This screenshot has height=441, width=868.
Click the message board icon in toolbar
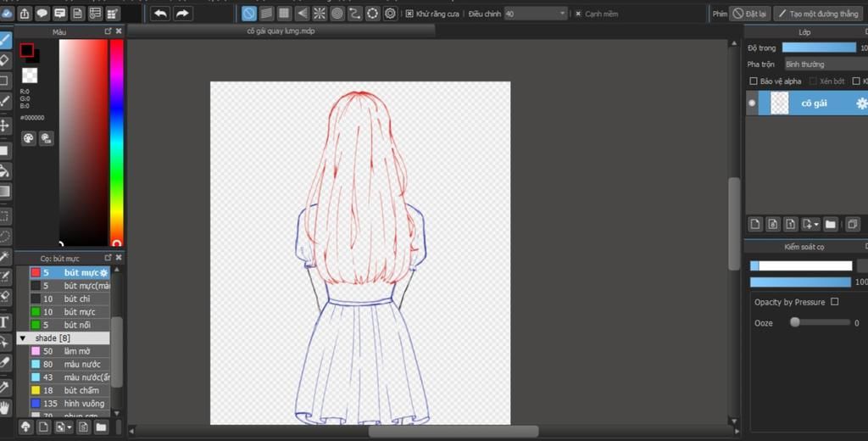(x=60, y=14)
